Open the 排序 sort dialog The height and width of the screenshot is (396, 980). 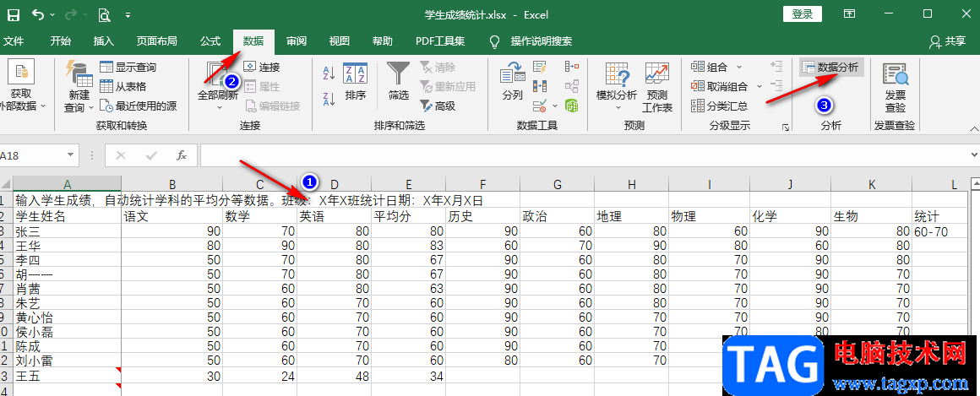(355, 83)
